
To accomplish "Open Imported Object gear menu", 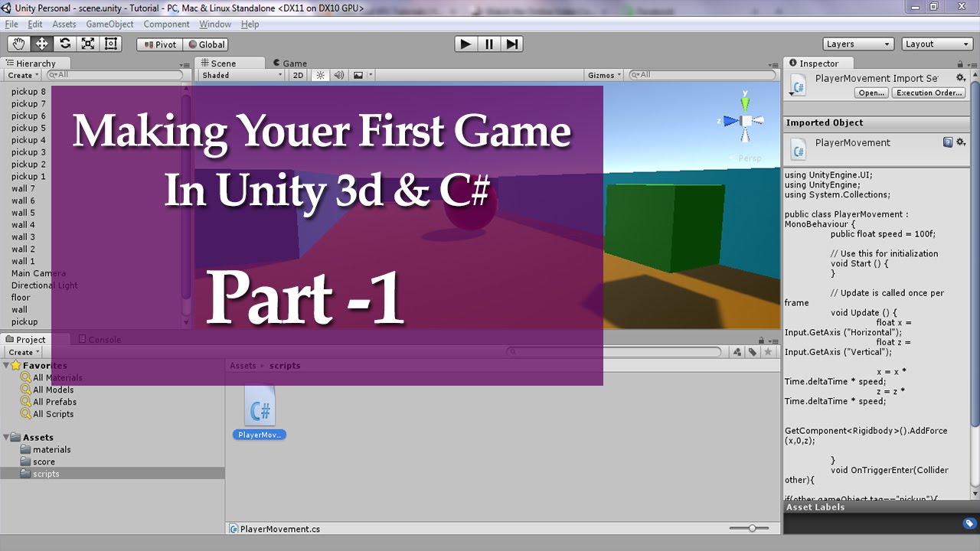I will coord(961,142).
